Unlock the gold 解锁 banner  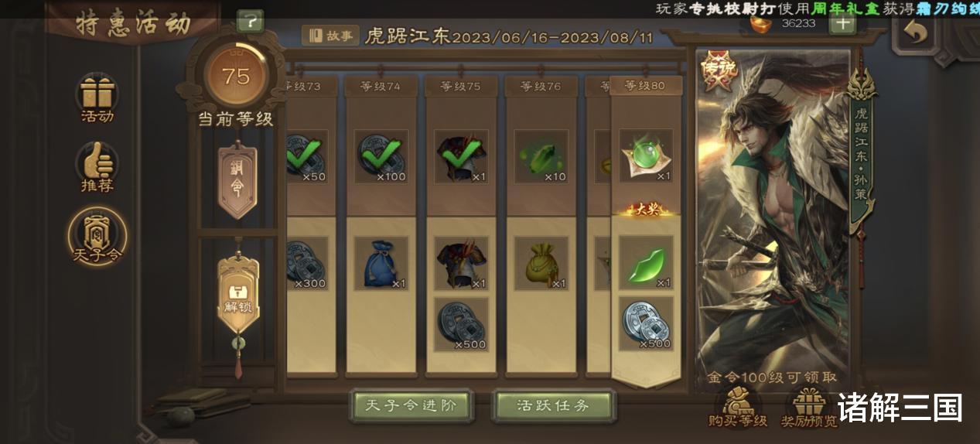coord(236,297)
